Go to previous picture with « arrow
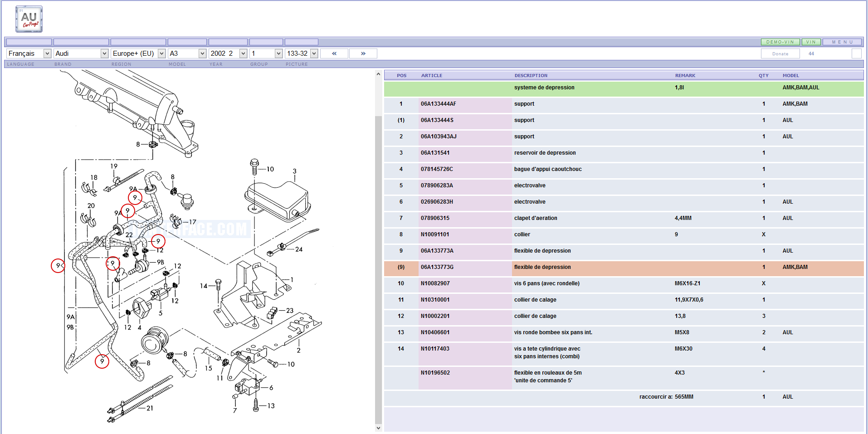This screenshot has width=868, height=434. pos(334,54)
